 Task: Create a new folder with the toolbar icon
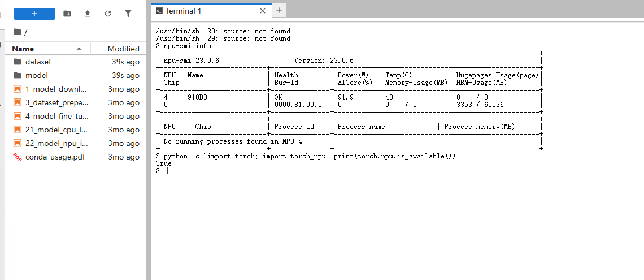pos(67,14)
